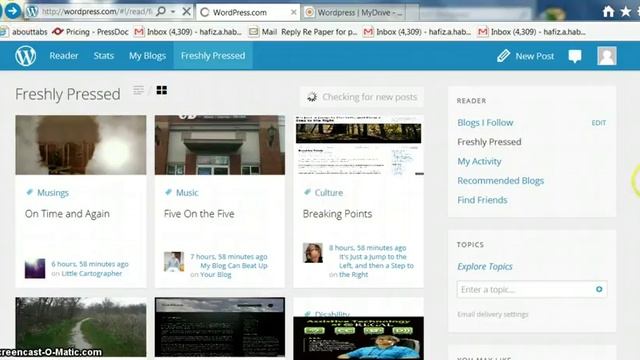Switch to list view layout icon
The height and width of the screenshot is (360, 640).
[138, 90]
